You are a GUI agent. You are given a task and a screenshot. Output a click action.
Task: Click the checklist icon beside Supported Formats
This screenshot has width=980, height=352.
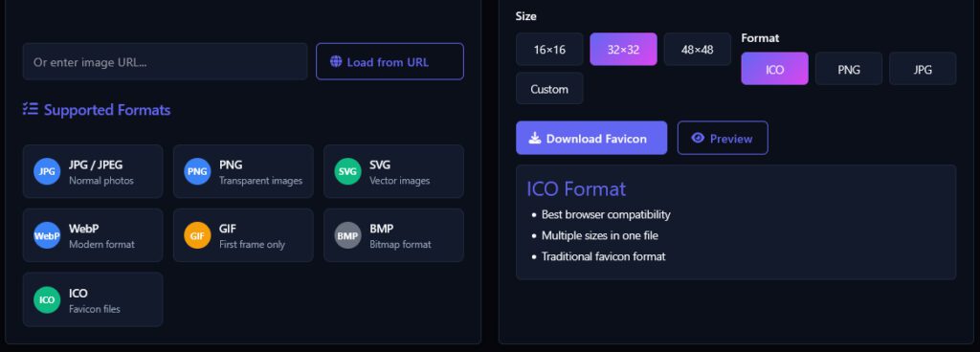coord(30,109)
